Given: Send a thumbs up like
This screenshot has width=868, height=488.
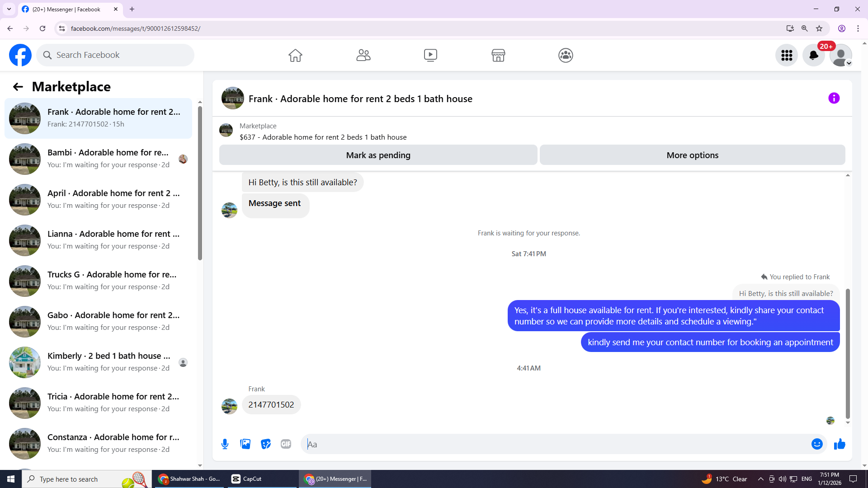Looking at the screenshot, I should click(840, 444).
